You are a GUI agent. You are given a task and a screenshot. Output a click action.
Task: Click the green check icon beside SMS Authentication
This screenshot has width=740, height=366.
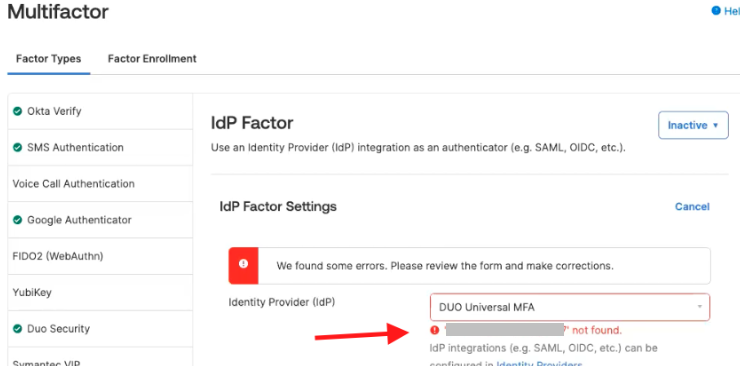pos(17,148)
